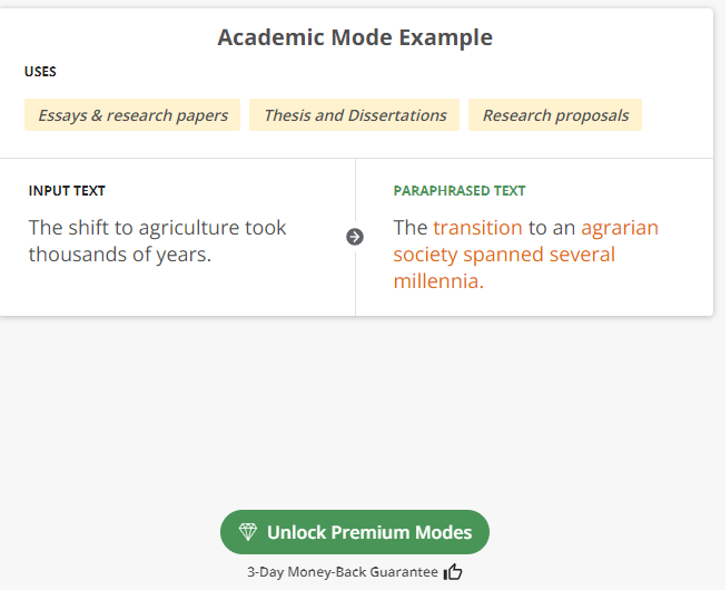726x590 pixels.
Task: Click the highlighted word "transition"
Action: pos(478,227)
